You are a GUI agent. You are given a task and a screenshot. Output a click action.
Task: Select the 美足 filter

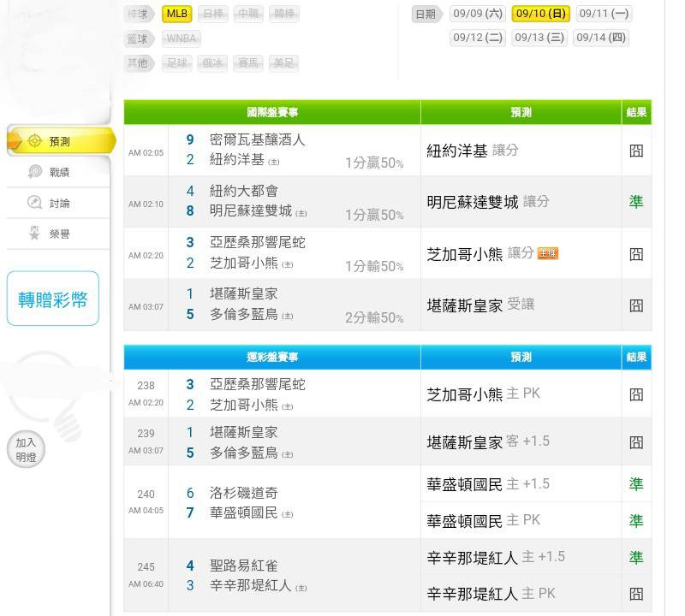(x=283, y=63)
